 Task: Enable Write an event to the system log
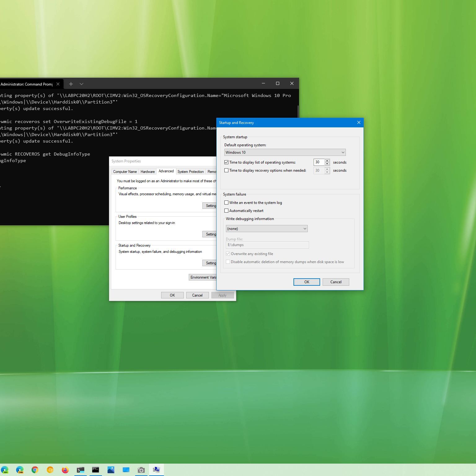227,203
